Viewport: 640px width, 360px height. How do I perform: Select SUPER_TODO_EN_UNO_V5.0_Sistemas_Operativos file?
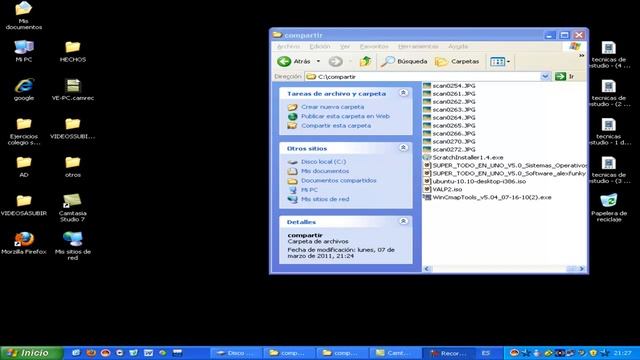pyautogui.click(x=505, y=165)
